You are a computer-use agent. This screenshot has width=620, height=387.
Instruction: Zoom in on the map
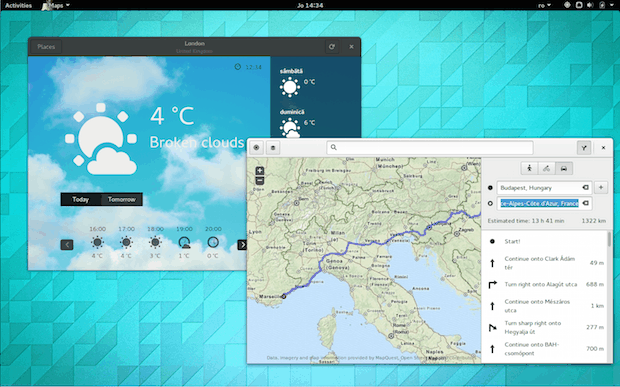[x=260, y=171]
